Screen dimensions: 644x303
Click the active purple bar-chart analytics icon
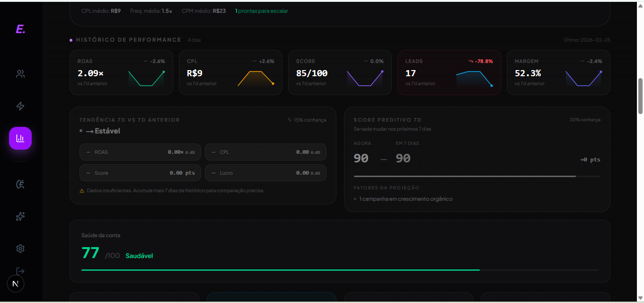(20, 138)
